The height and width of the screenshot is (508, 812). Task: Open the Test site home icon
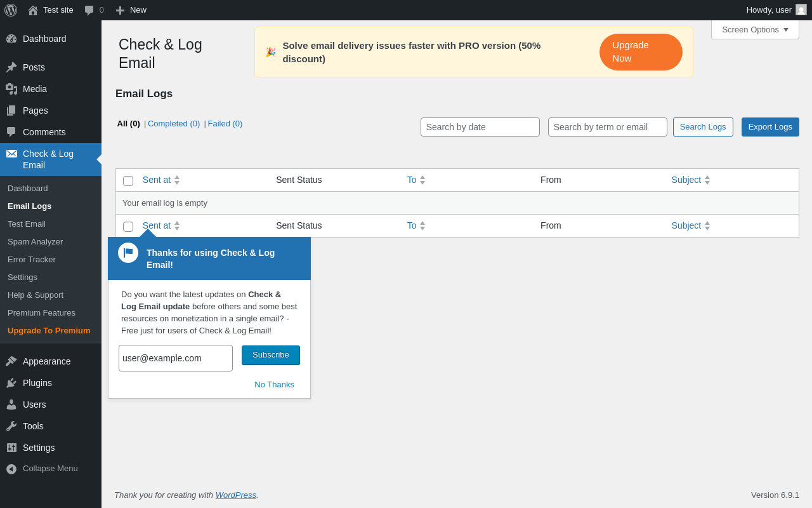pyautogui.click(x=33, y=10)
